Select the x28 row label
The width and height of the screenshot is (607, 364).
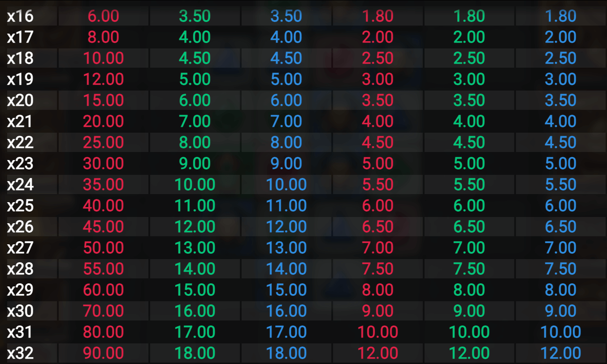click(x=20, y=269)
